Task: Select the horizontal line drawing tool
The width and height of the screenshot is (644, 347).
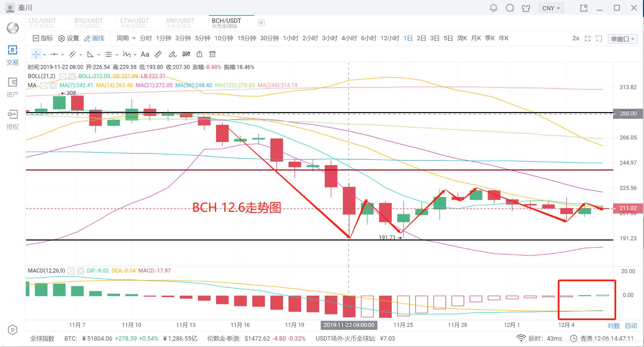Action: [x=54, y=54]
